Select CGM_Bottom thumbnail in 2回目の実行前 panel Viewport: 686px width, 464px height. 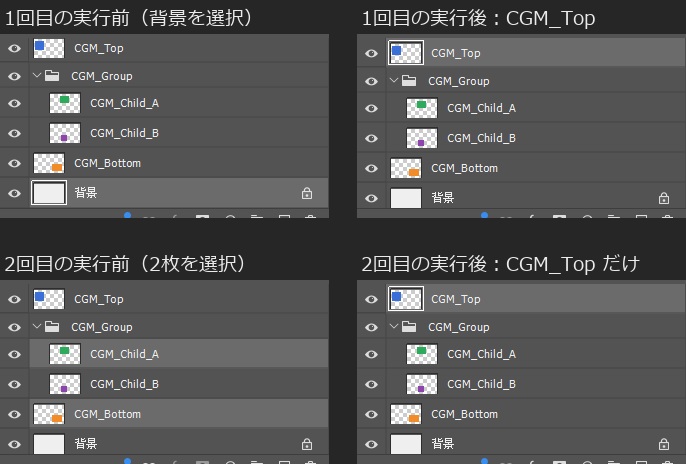pos(49,414)
